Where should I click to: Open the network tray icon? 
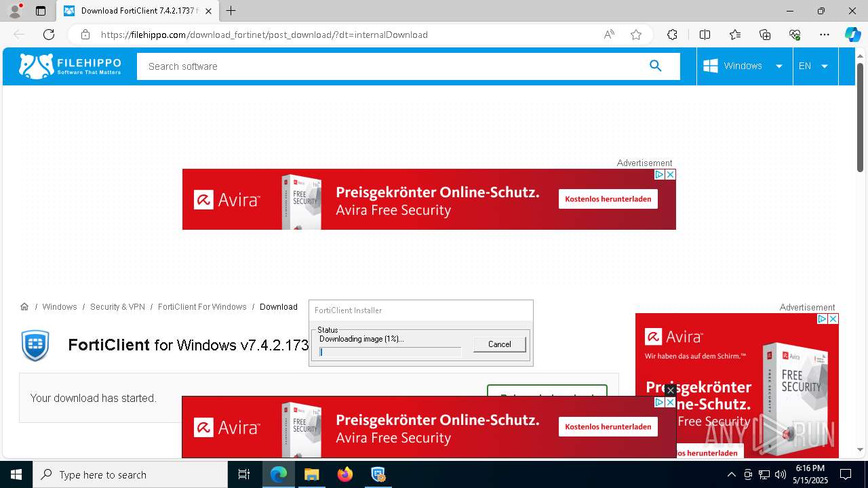pyautogui.click(x=764, y=474)
